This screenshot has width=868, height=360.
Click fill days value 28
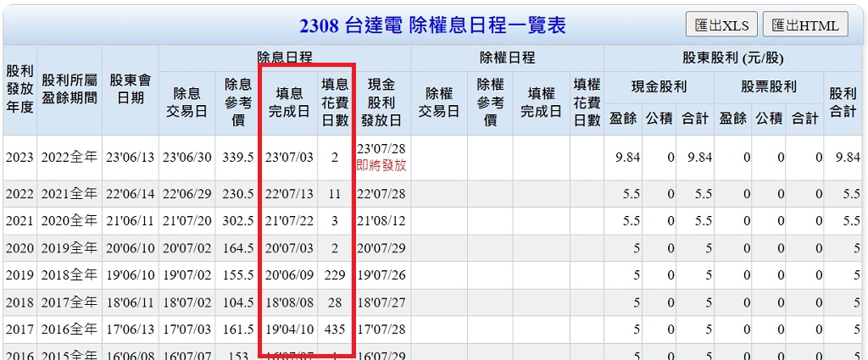335,302
